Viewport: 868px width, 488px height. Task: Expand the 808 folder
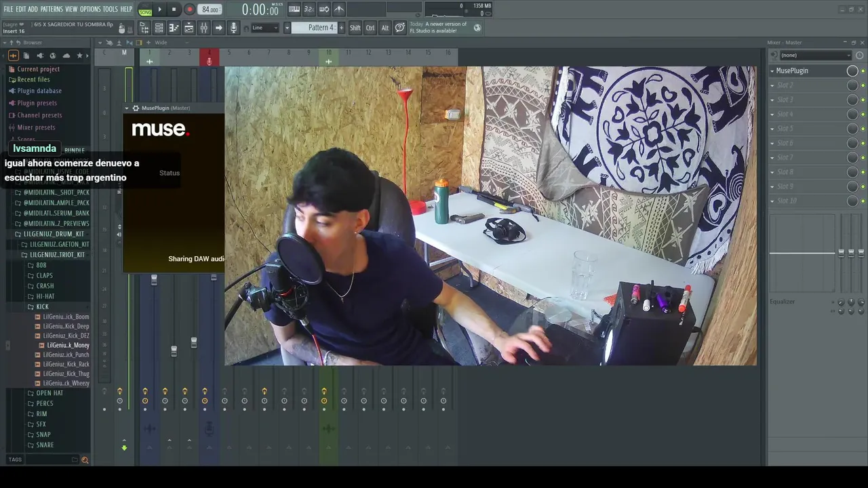[x=41, y=265]
